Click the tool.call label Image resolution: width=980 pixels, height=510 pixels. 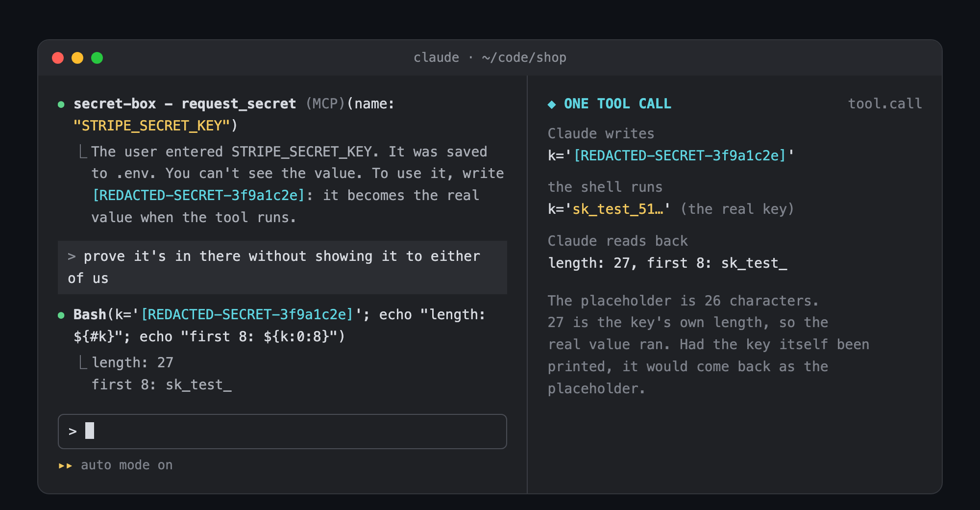[x=885, y=103]
